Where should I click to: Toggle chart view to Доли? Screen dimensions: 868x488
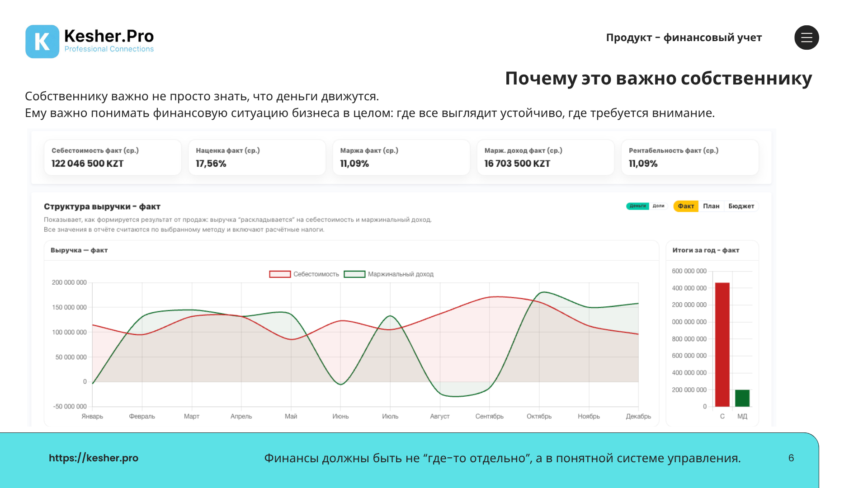click(x=658, y=206)
